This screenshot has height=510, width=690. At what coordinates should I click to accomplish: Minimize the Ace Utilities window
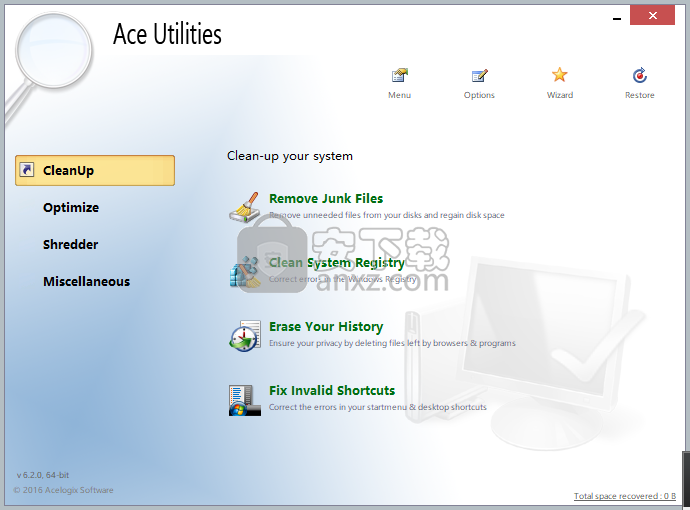617,18
